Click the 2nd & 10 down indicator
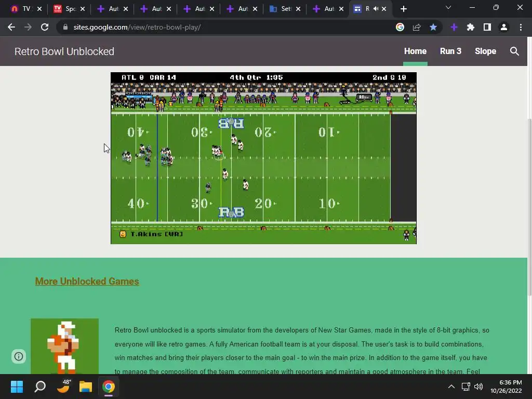 (389, 77)
